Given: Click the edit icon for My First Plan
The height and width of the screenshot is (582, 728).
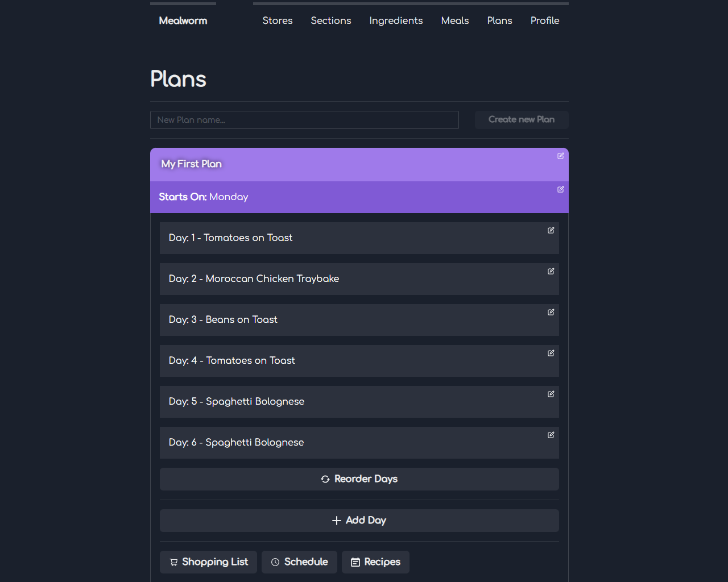Looking at the screenshot, I should (x=560, y=156).
